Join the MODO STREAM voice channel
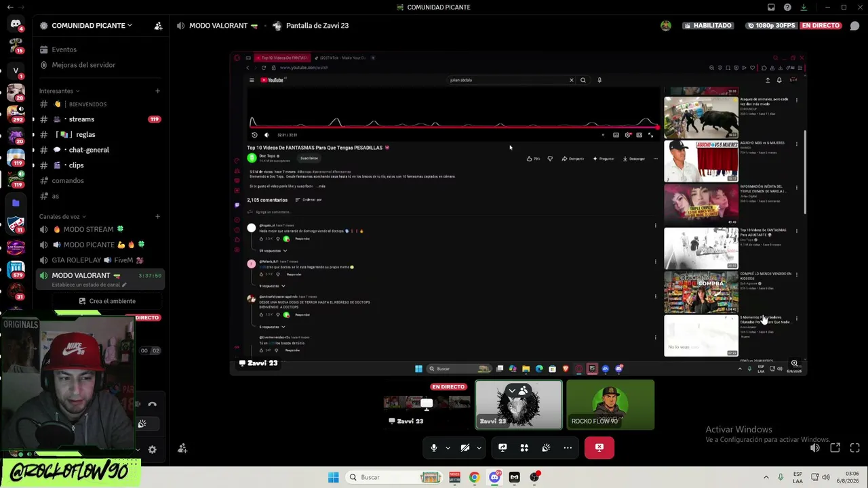 (99, 229)
